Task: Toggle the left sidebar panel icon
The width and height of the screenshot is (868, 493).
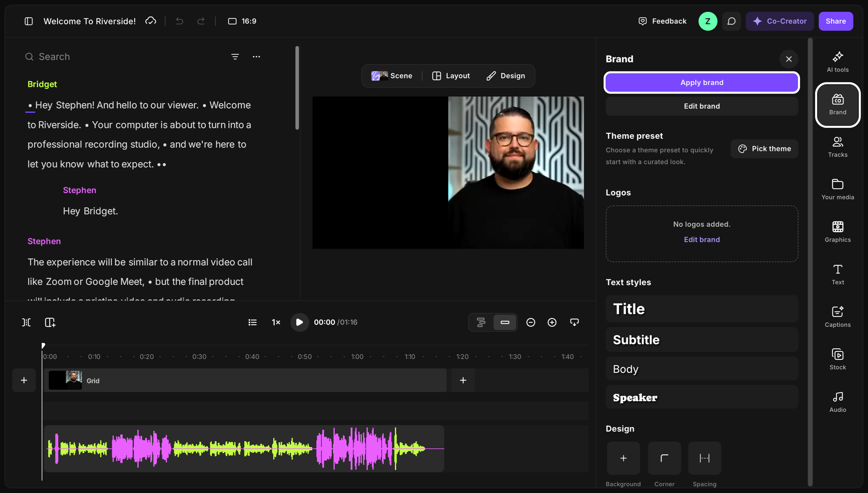Action: pyautogui.click(x=29, y=21)
